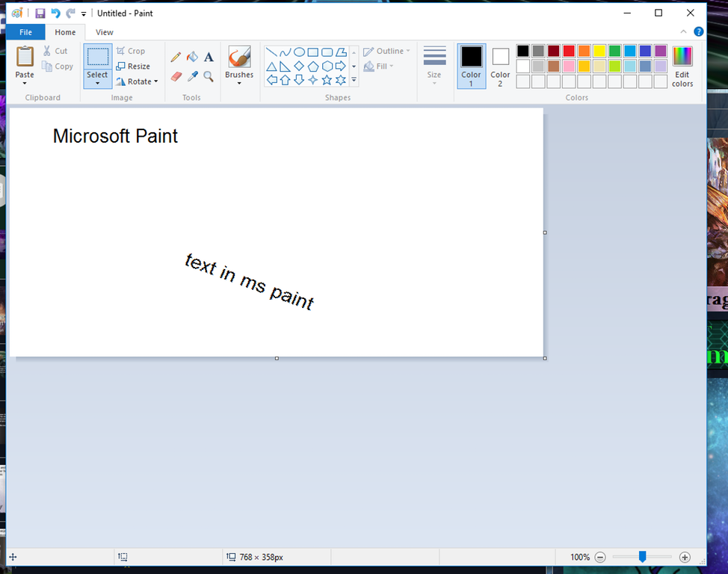The width and height of the screenshot is (728, 574).
Task: Select the Text tool
Action: 209,57
